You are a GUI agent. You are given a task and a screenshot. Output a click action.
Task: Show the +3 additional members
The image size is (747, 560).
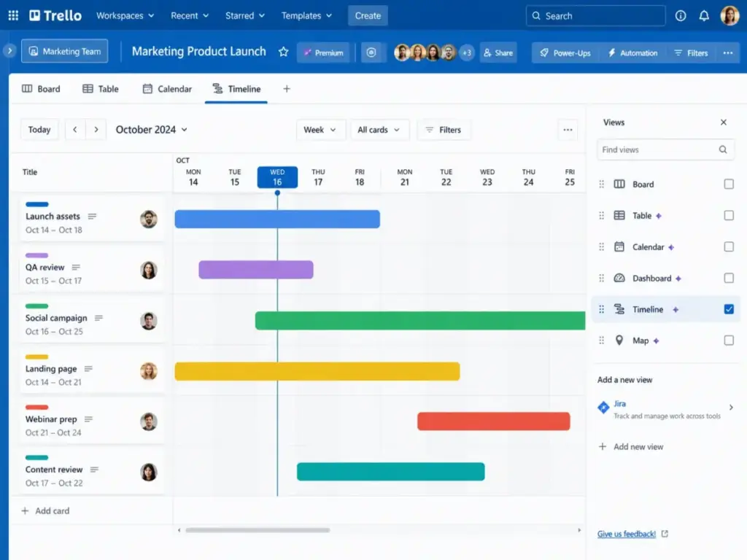(467, 52)
